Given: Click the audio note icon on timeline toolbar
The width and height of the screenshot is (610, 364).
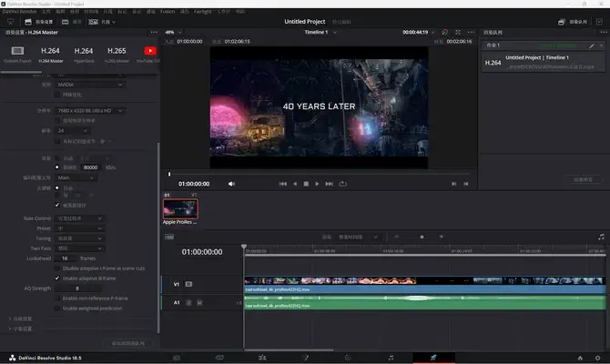Looking at the screenshot, I should pos(601,237).
